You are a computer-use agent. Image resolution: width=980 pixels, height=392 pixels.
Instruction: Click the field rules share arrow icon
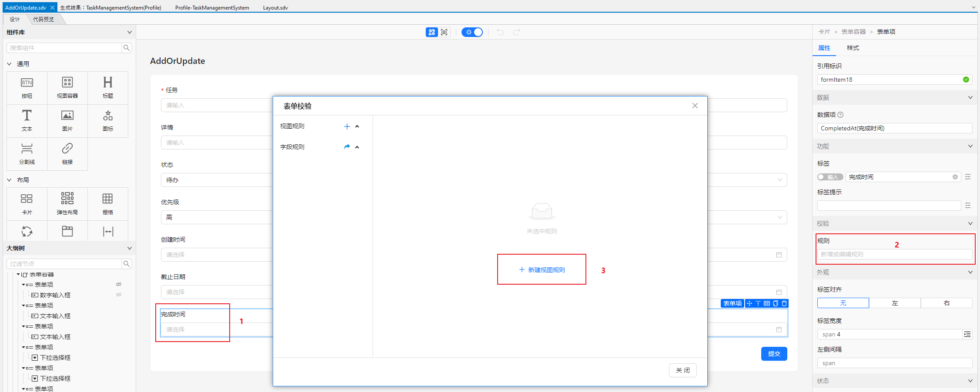347,147
